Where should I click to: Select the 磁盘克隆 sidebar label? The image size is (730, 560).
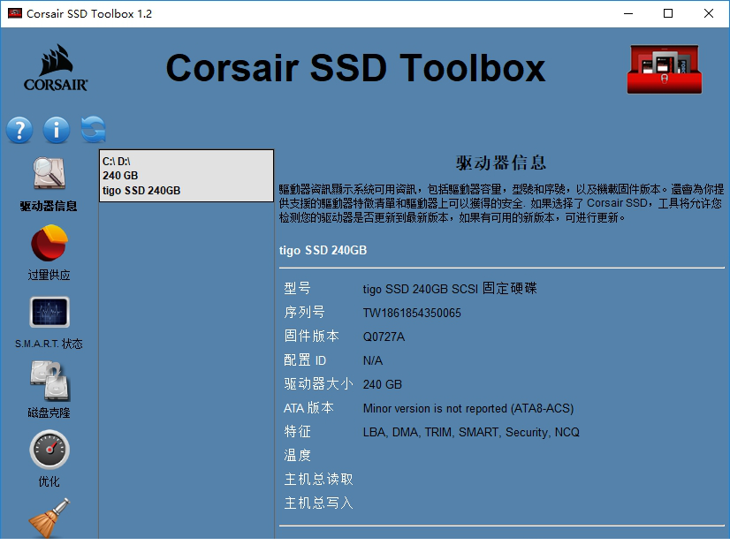[49, 412]
